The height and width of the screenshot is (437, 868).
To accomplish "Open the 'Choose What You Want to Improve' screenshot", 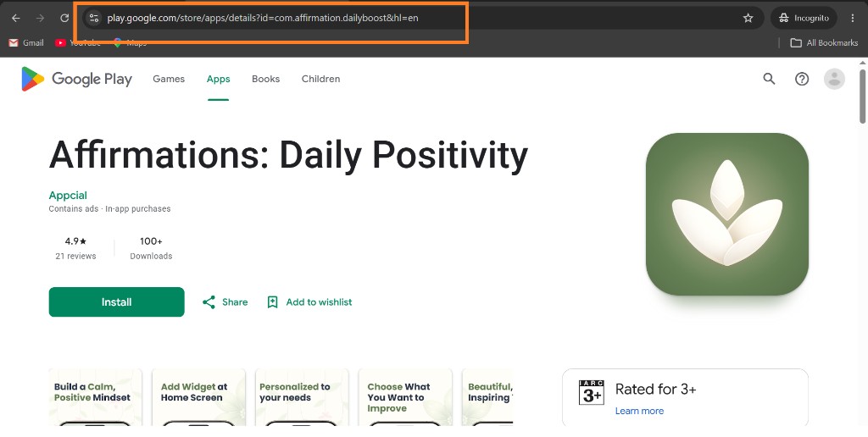I will point(405,397).
